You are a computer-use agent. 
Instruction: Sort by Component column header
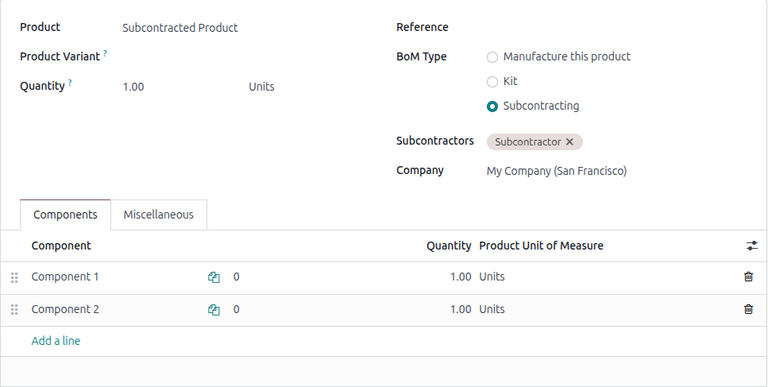(61, 246)
